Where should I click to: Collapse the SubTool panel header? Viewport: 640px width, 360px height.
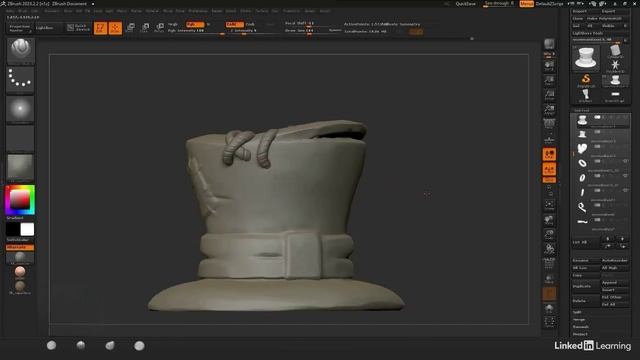click(x=581, y=110)
